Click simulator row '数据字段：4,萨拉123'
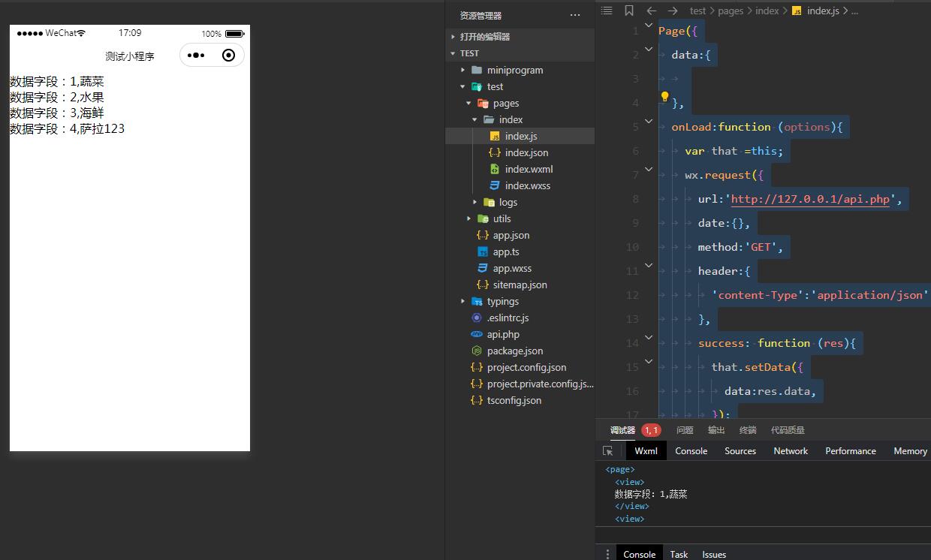 (x=67, y=129)
